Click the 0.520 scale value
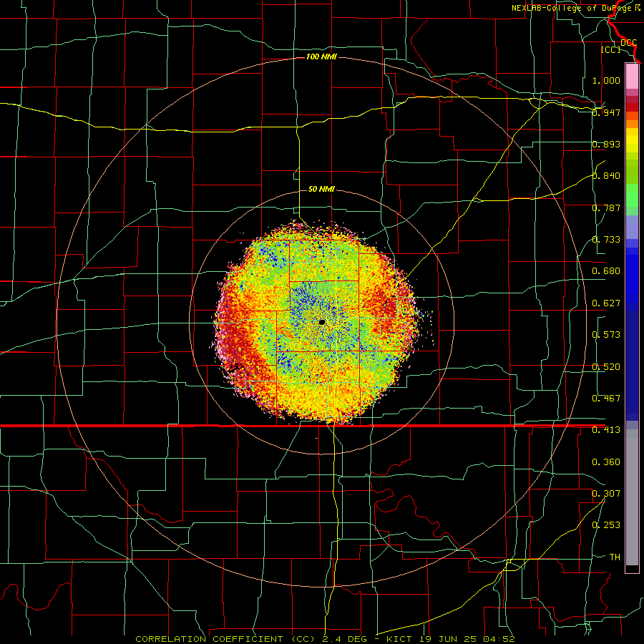This screenshot has width=644, height=644. (606, 367)
